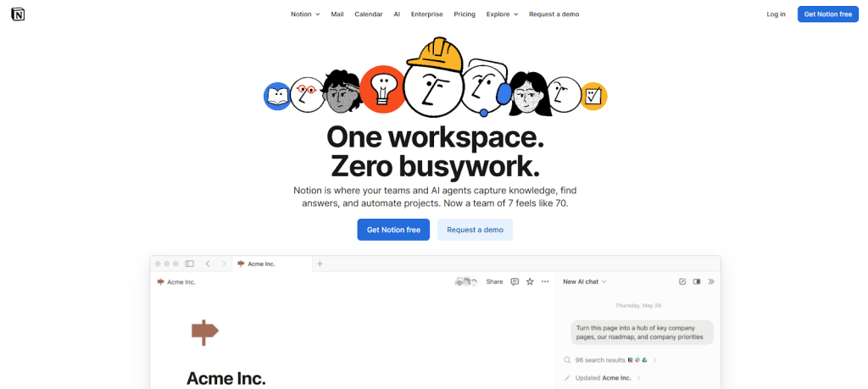
Task: Click the orange lightbulb illustration
Action: (x=381, y=88)
